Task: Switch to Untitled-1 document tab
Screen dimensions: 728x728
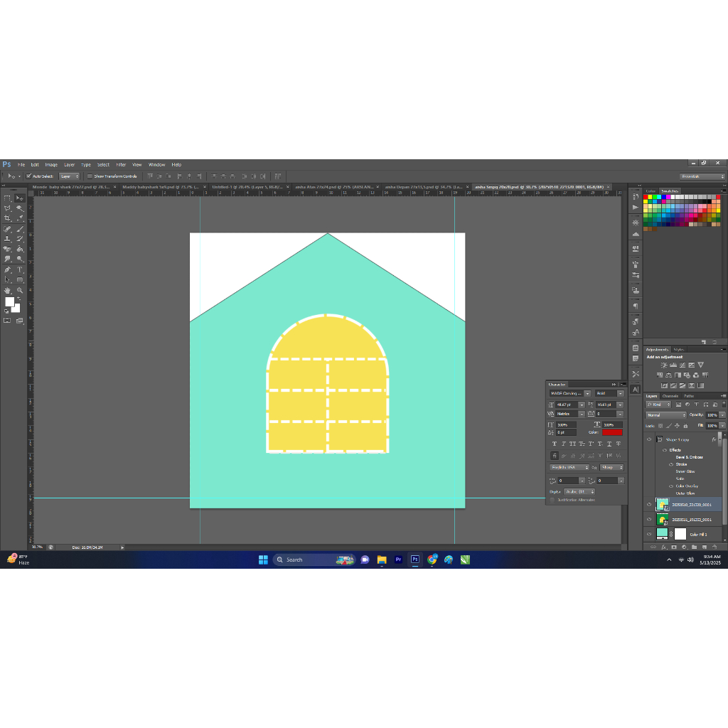Action: click(x=247, y=187)
